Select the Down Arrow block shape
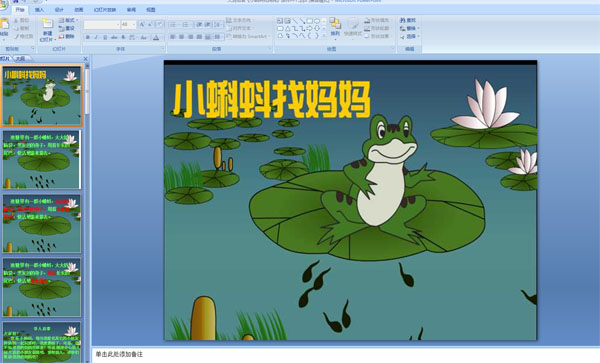 317,28
